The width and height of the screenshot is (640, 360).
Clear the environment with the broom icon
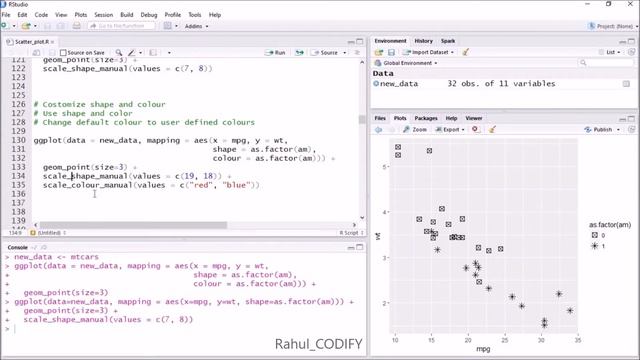tap(465, 52)
